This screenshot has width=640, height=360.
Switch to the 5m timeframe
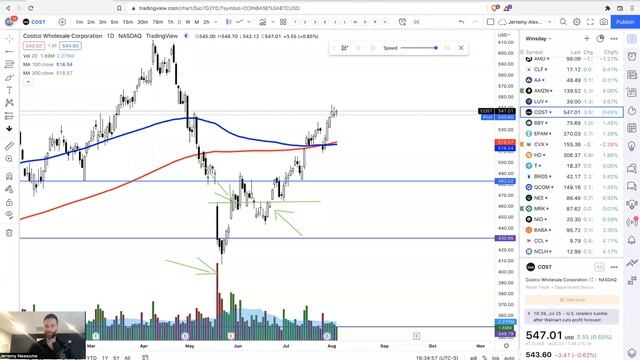[114, 22]
